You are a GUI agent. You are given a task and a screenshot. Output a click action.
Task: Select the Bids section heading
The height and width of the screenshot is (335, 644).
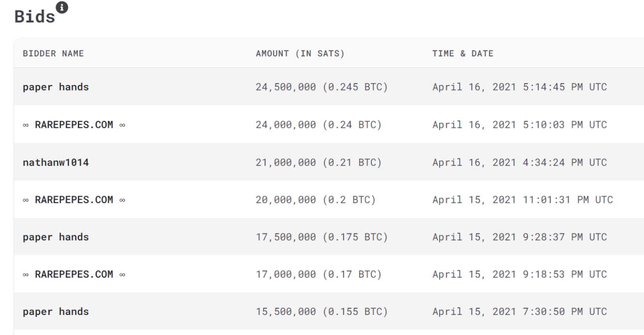[x=35, y=16]
